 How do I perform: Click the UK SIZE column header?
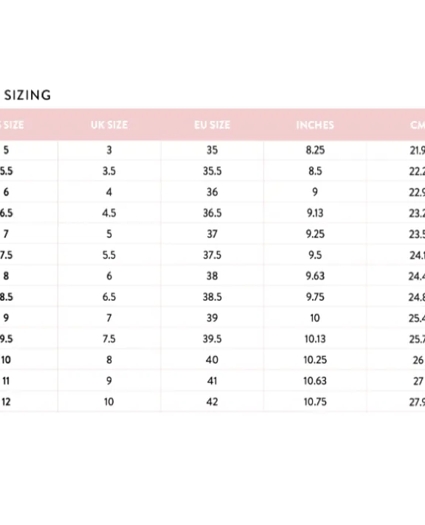click(x=109, y=125)
